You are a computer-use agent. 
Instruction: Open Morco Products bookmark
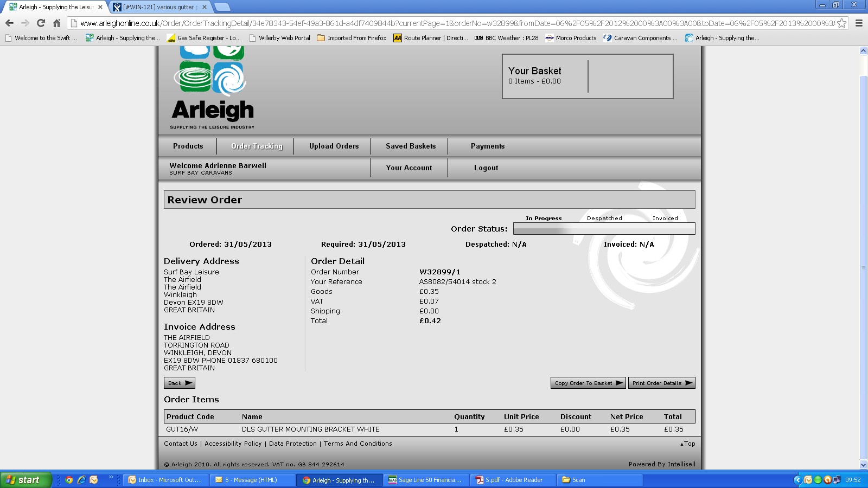click(571, 38)
